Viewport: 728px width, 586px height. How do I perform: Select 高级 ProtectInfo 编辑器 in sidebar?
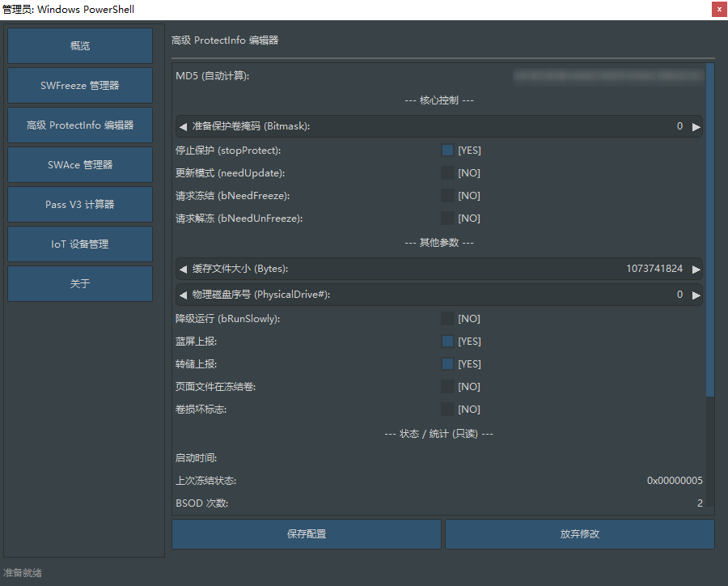click(80, 125)
